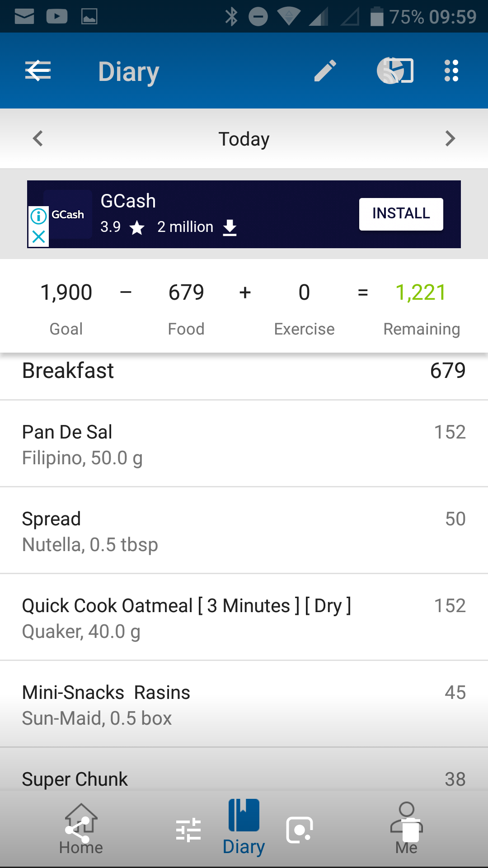
Task: Tap the back arrow menu icon
Action: point(38,71)
